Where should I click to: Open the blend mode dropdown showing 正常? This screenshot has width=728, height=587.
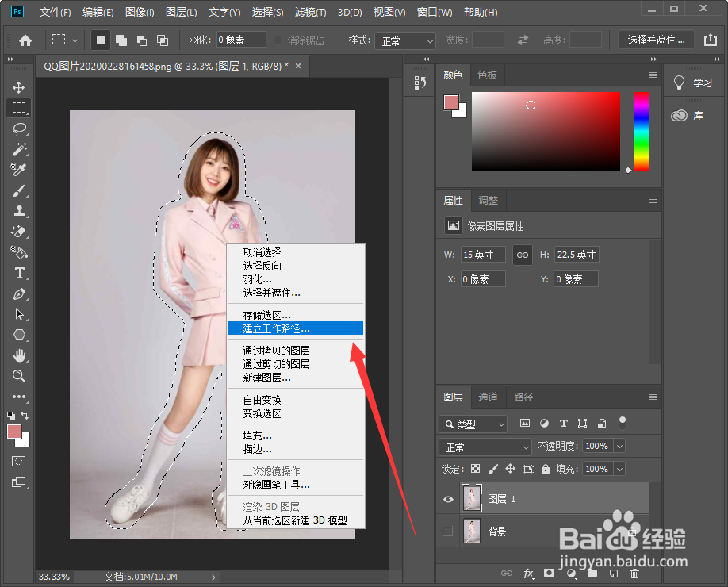coord(485,446)
